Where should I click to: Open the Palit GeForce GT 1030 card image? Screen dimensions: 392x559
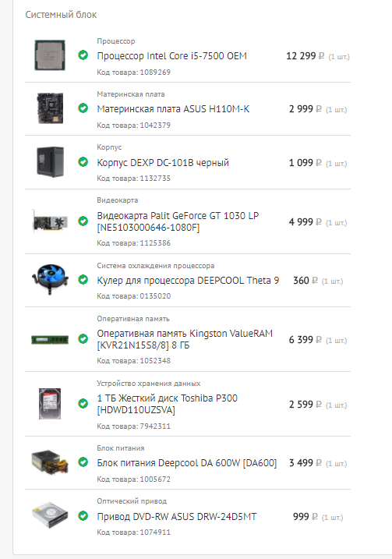[50, 221]
